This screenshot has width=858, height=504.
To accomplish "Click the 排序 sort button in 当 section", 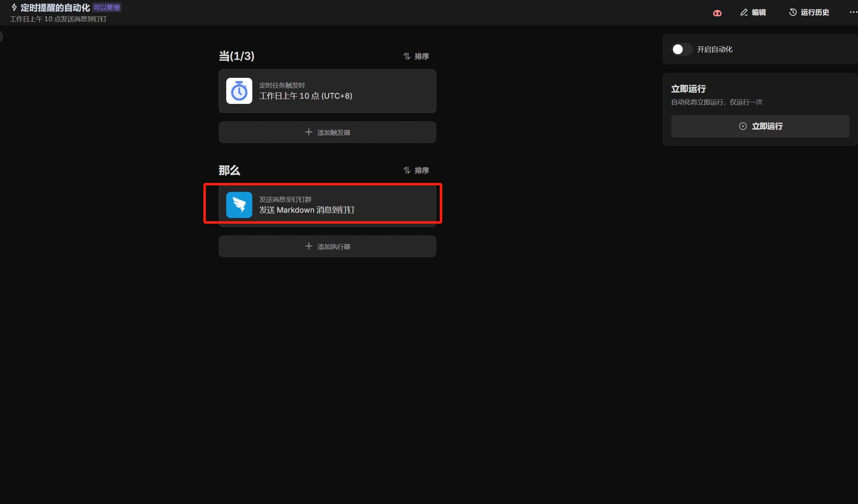I will [416, 56].
